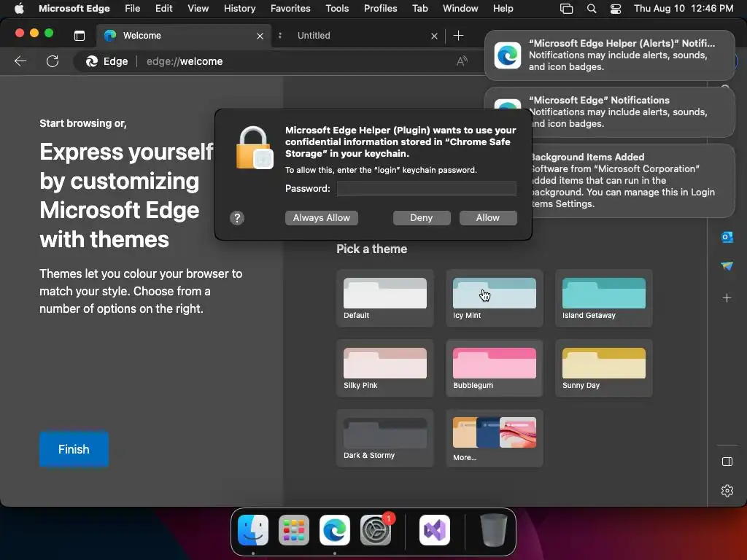Viewport: 747px width, 560px height.
Task: Open the Trash in the Dock
Action: click(494, 530)
